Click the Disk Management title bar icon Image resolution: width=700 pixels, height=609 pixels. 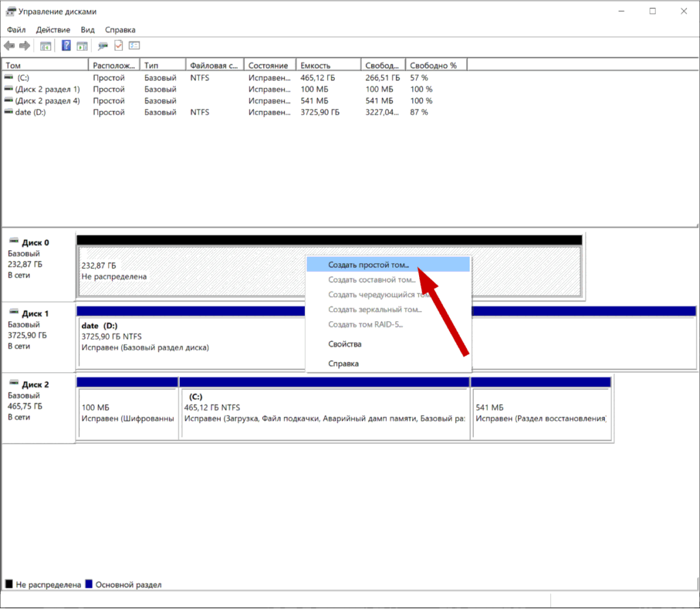[x=11, y=11]
